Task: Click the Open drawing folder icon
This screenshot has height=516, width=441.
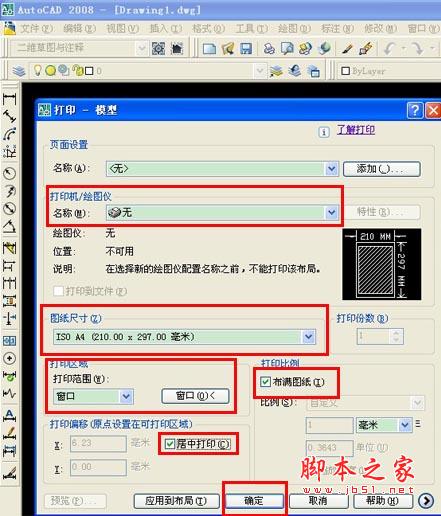Action: (x=228, y=49)
